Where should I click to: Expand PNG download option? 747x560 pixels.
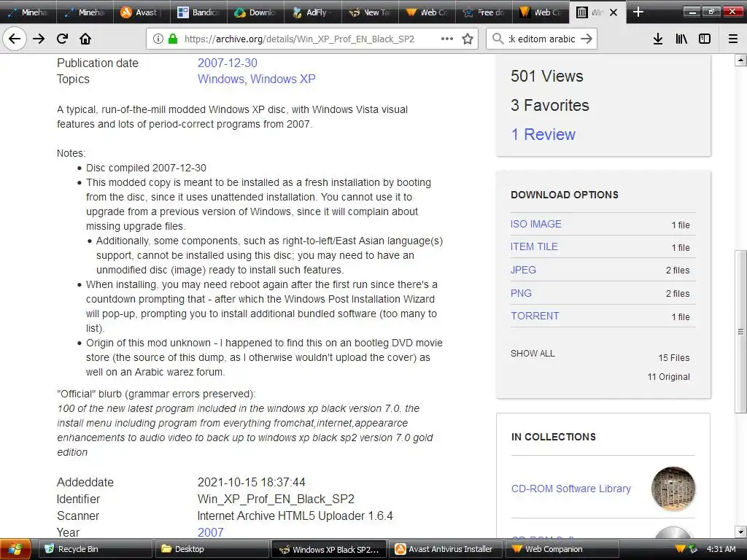[x=521, y=293]
